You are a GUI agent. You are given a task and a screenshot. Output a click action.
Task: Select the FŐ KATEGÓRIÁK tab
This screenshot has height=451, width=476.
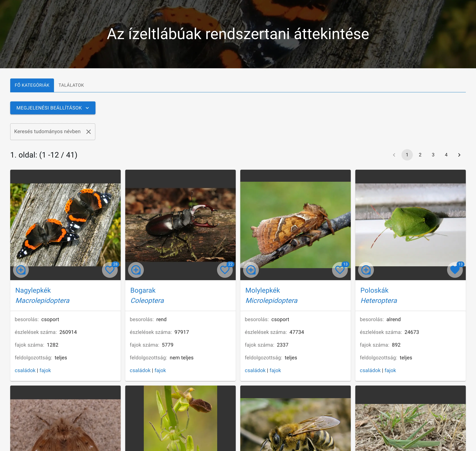pyautogui.click(x=32, y=85)
